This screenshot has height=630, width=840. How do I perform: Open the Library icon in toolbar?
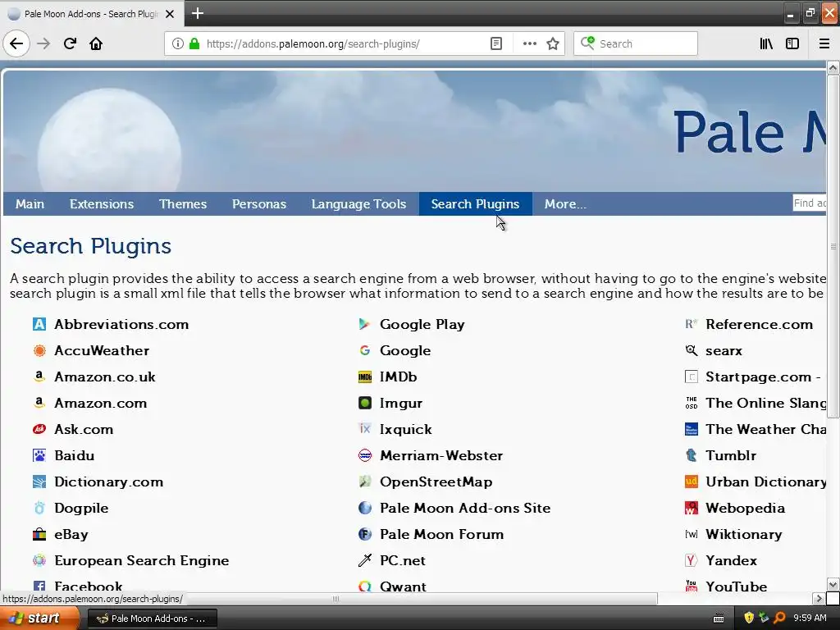point(766,43)
